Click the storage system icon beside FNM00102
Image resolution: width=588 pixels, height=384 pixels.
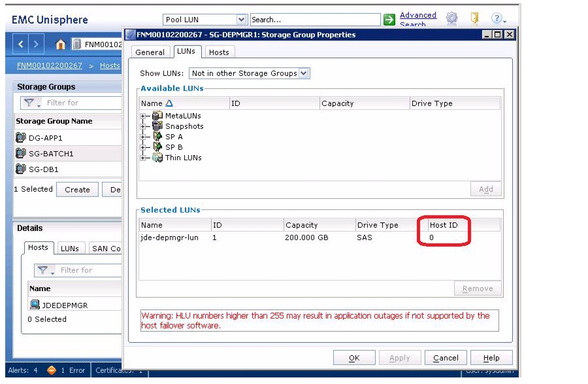[x=76, y=44]
